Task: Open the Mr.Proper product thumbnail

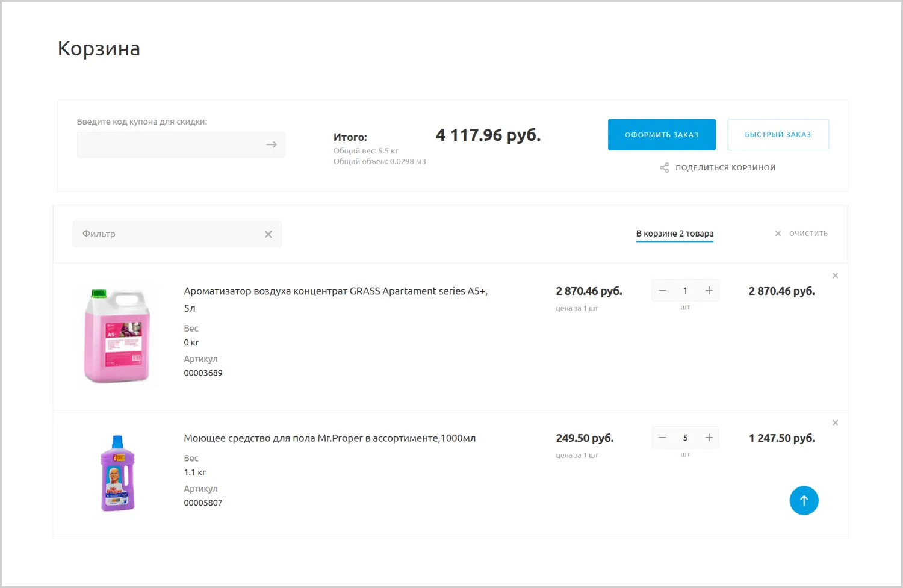Action: pyautogui.click(x=117, y=473)
